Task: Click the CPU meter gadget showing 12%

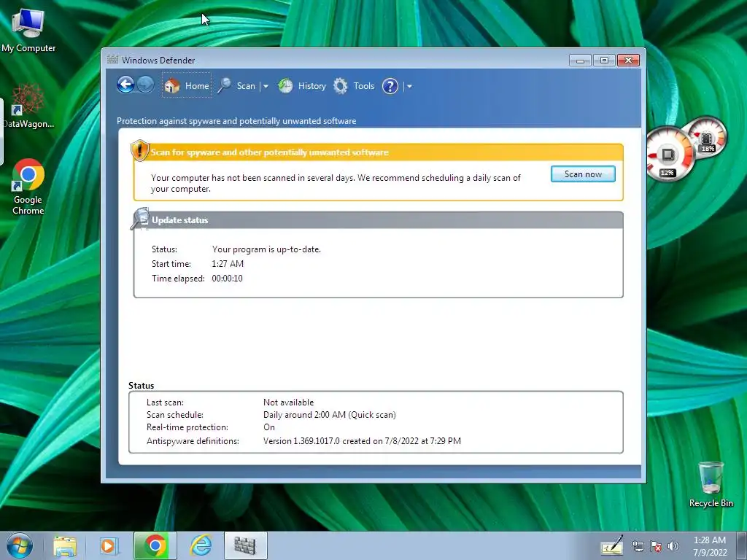Action: click(668, 155)
